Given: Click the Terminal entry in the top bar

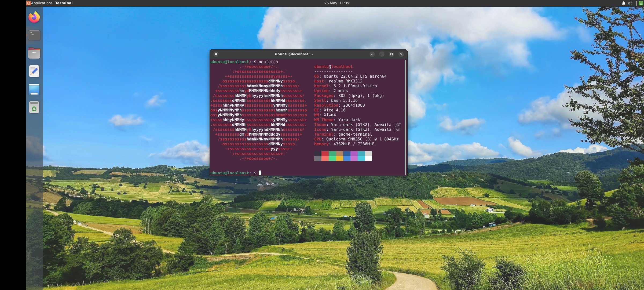Looking at the screenshot, I should [x=64, y=3].
